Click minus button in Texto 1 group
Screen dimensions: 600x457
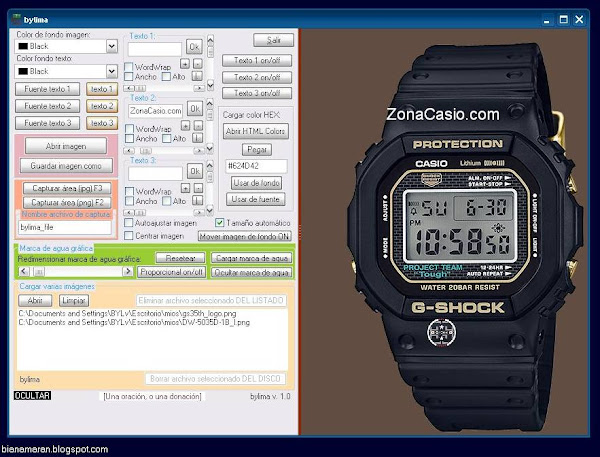tap(197, 64)
